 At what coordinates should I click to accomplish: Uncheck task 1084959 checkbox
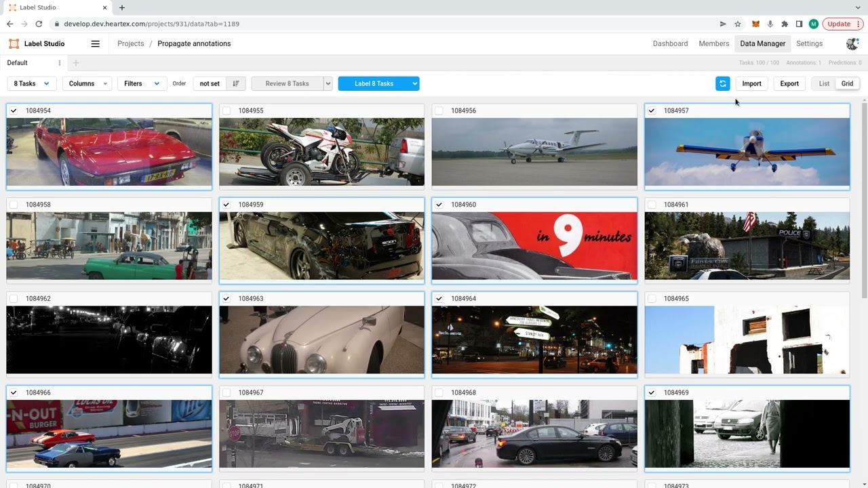coord(226,205)
